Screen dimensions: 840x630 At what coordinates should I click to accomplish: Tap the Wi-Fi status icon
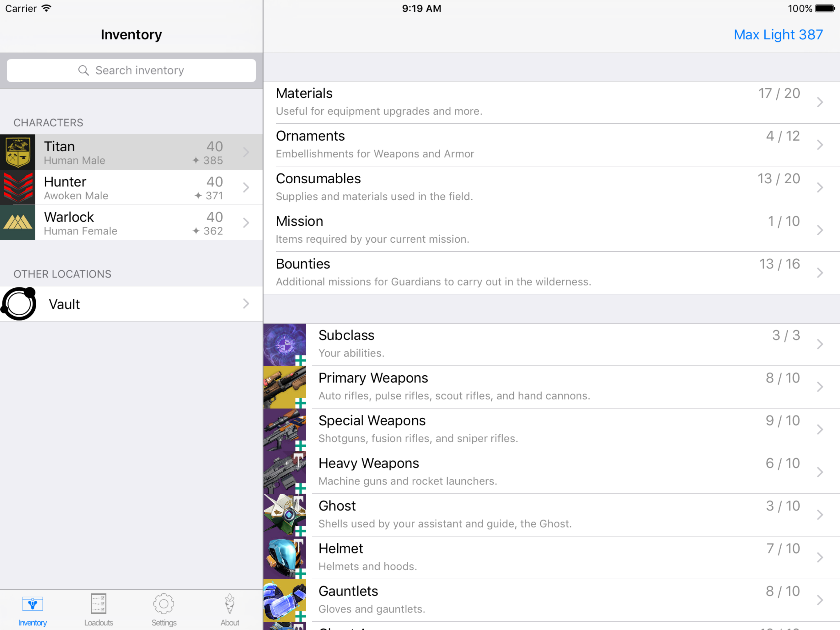pyautogui.click(x=46, y=8)
